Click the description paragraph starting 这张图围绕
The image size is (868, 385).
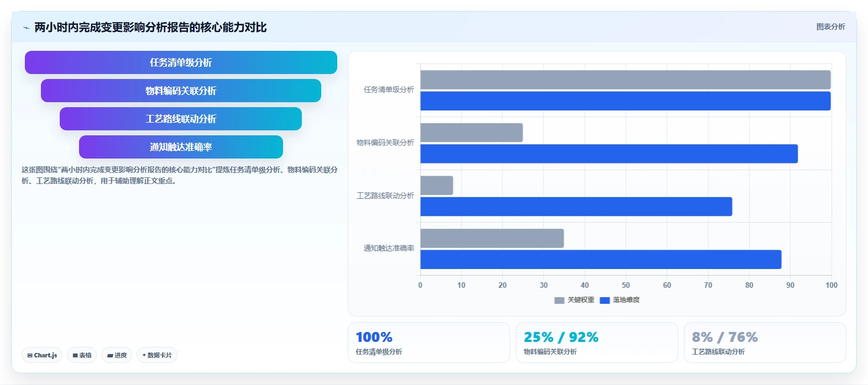[x=180, y=175]
